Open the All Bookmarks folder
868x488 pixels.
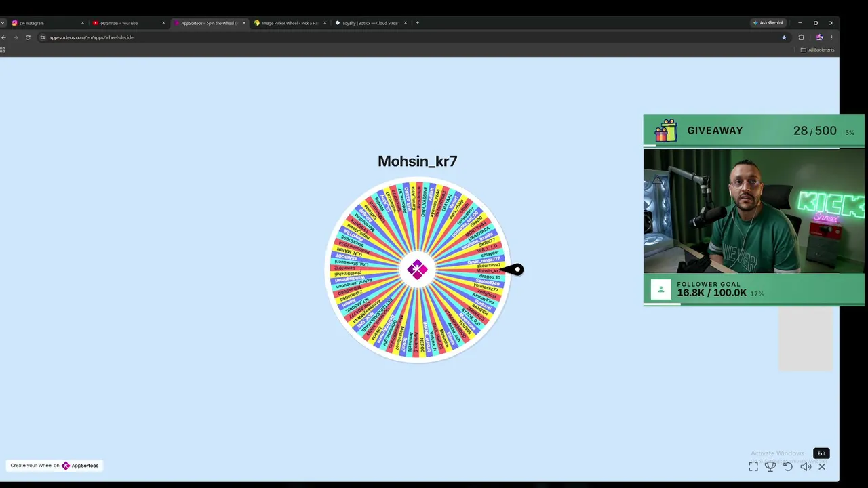click(x=817, y=49)
